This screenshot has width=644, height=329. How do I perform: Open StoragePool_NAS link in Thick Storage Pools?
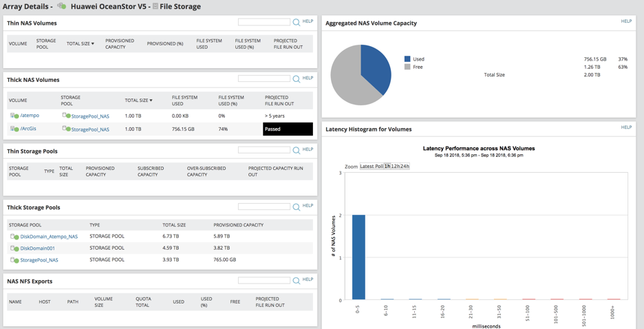[39, 260]
